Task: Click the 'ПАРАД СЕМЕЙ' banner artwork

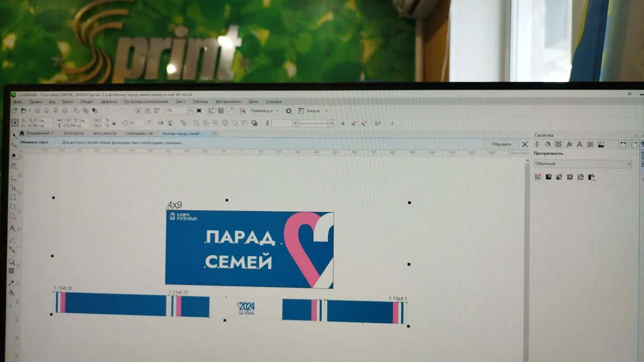Action: (250, 249)
